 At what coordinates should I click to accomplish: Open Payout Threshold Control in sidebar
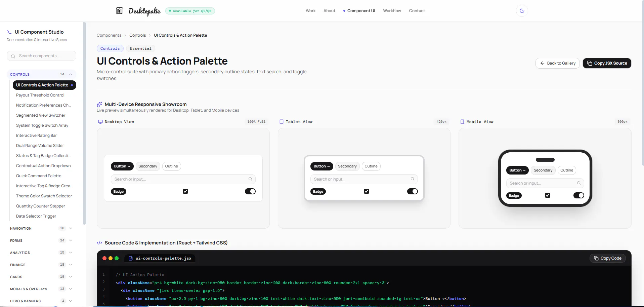(x=44, y=95)
